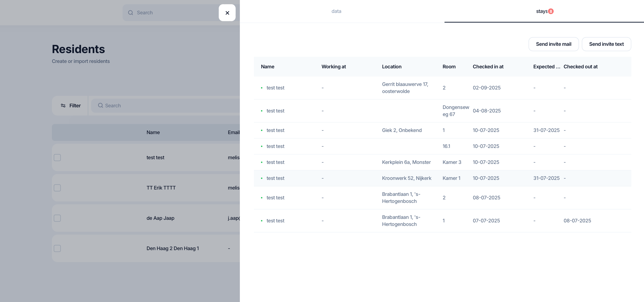Close the resident details panel
644x302 pixels.
227,13
